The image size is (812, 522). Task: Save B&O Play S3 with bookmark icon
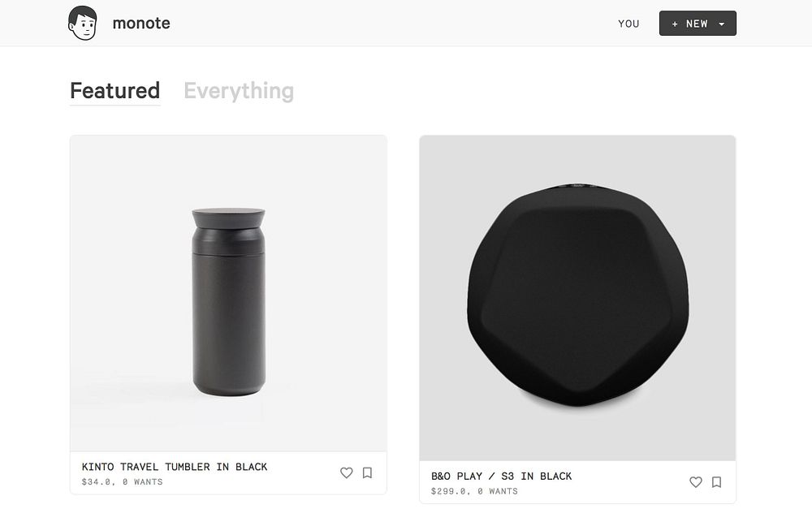click(x=716, y=482)
